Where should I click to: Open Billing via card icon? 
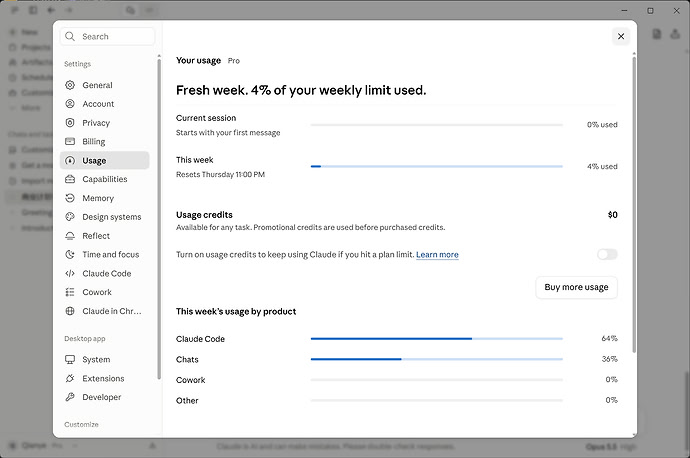tap(70, 141)
